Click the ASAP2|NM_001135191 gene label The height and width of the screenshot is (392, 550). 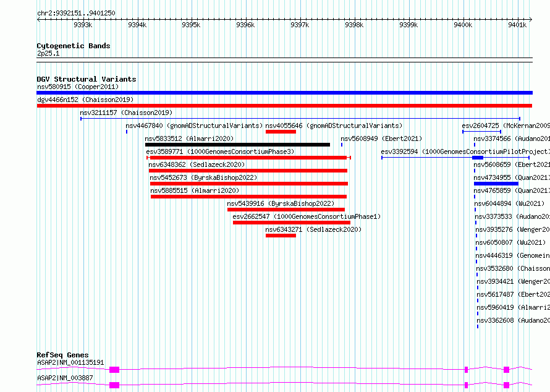70,362
